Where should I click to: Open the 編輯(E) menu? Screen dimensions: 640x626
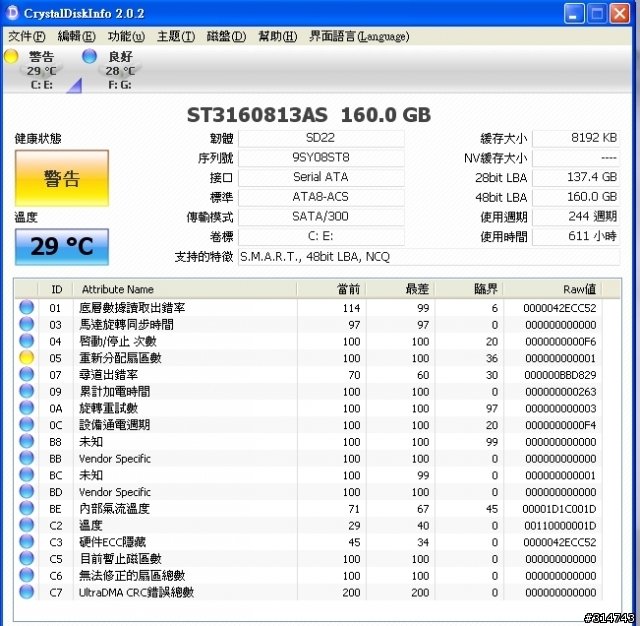point(76,36)
